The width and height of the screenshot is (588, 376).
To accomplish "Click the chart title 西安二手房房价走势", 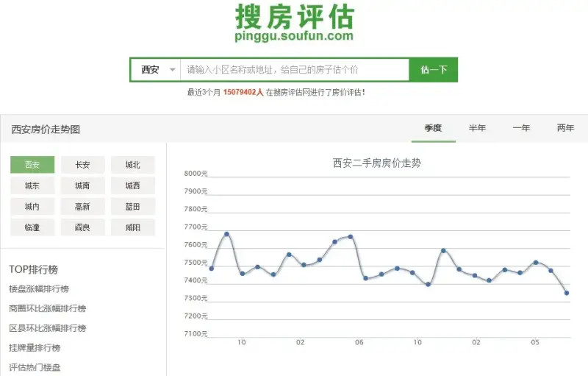I will [377, 163].
